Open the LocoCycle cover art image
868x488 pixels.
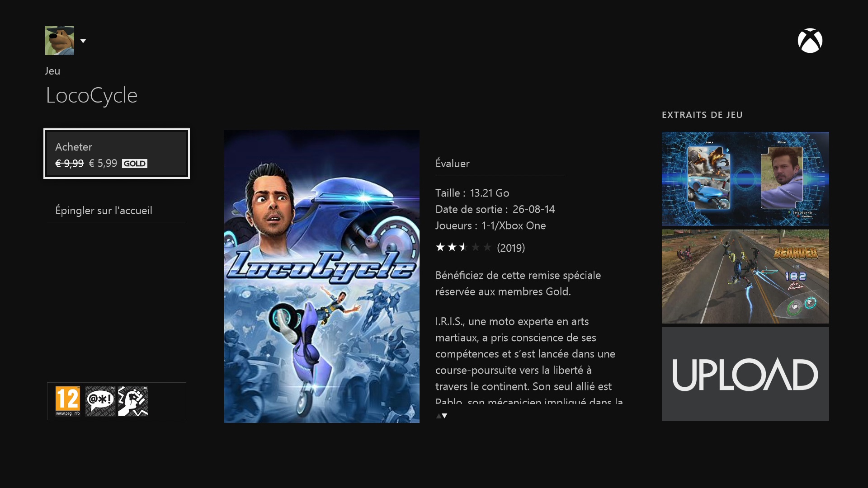tap(322, 277)
